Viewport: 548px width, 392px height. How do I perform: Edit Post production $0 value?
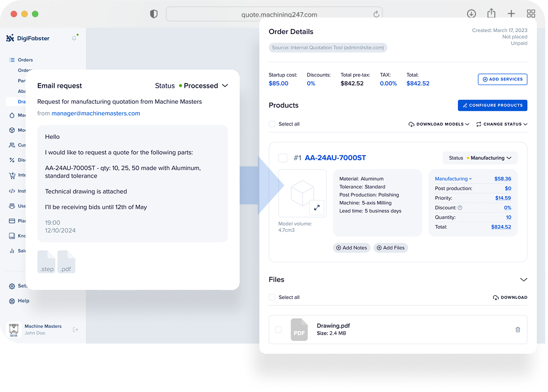point(508,188)
